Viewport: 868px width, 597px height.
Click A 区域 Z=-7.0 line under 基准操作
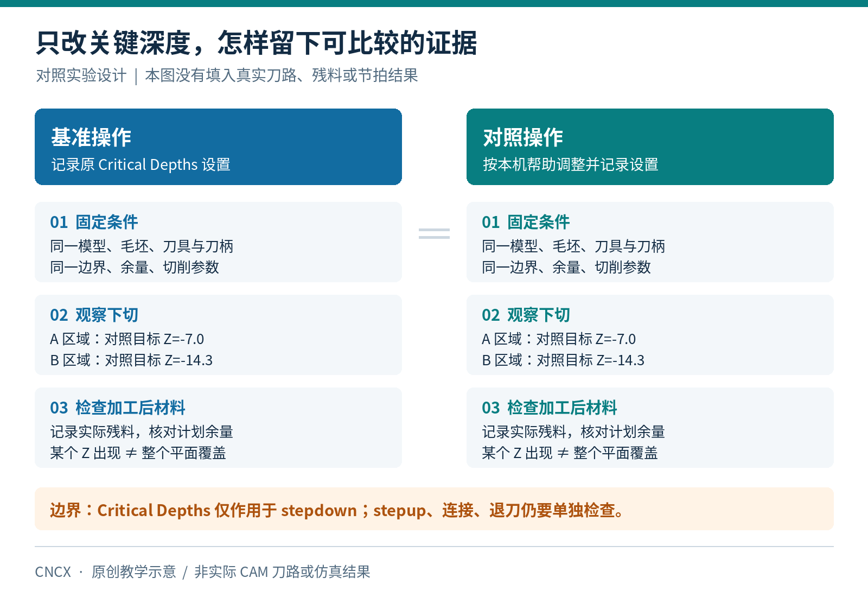127,339
